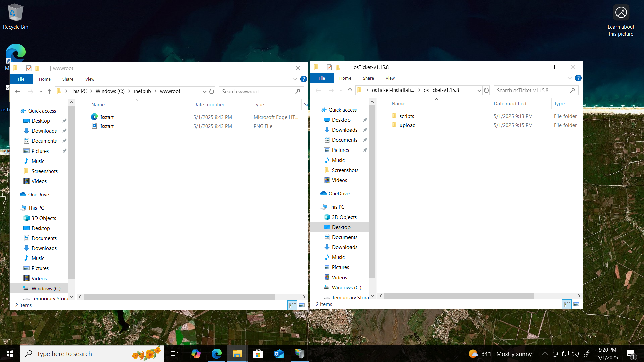The width and height of the screenshot is (644, 362).
Task: Open Outlook from taskbar
Action: click(x=279, y=354)
